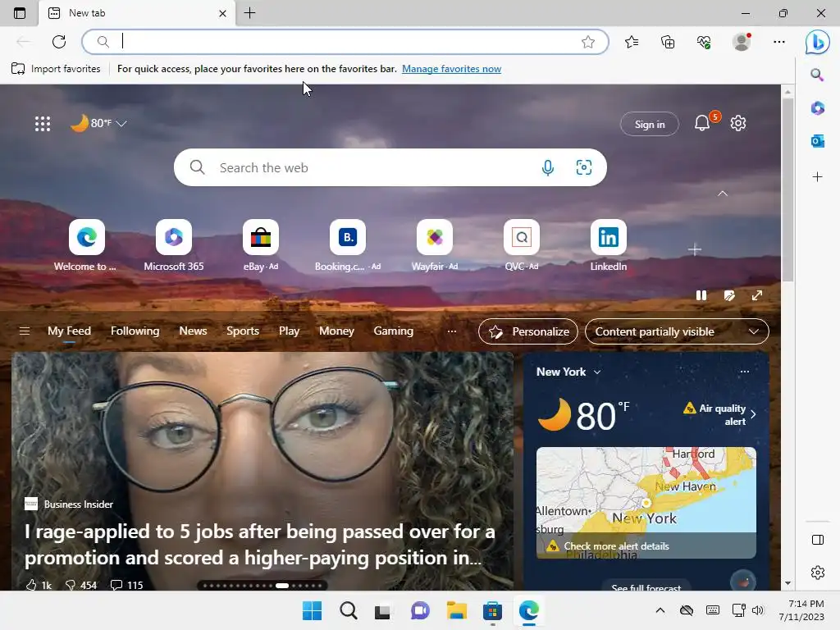Open the 115 comments on article

tap(126, 585)
